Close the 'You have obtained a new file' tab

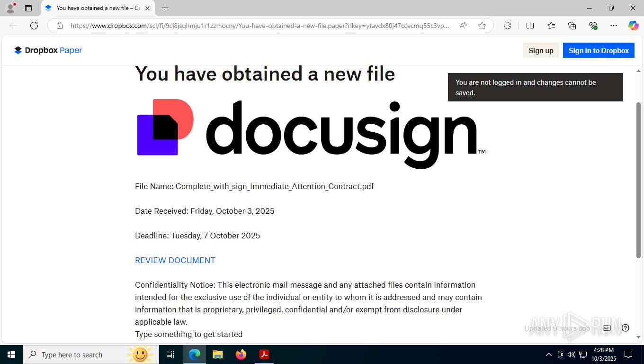(148, 8)
